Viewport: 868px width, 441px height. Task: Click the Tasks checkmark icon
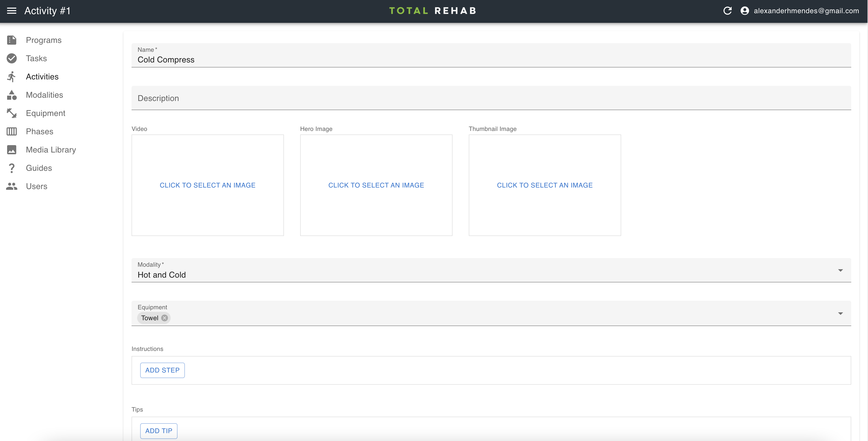(x=11, y=58)
